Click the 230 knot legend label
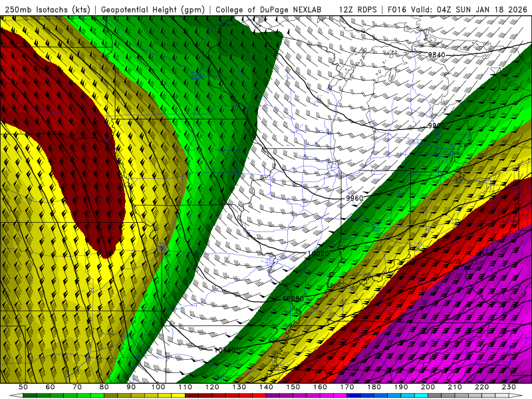 509,387
